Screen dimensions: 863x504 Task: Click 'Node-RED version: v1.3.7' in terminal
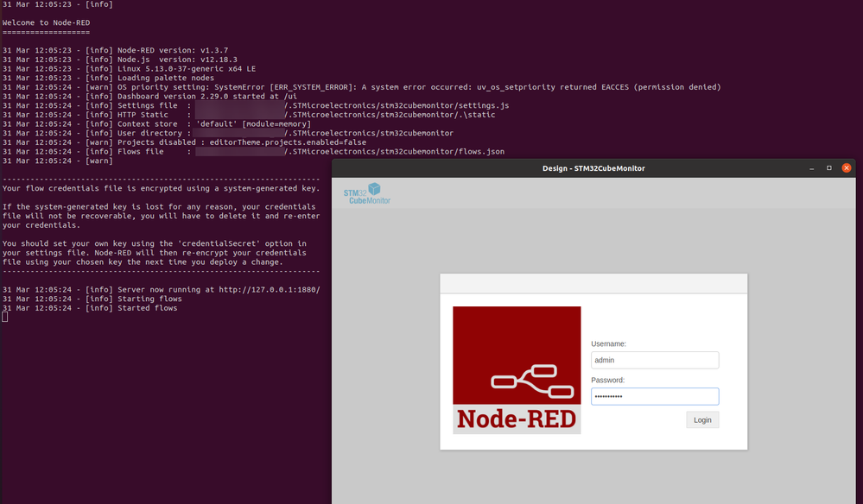[x=173, y=50]
